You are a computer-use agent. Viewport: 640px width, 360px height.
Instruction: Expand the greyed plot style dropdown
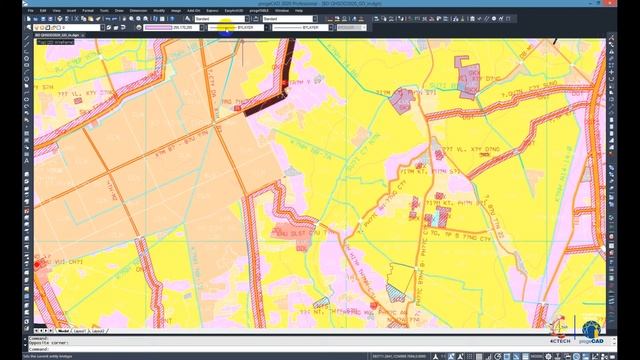[364, 27]
